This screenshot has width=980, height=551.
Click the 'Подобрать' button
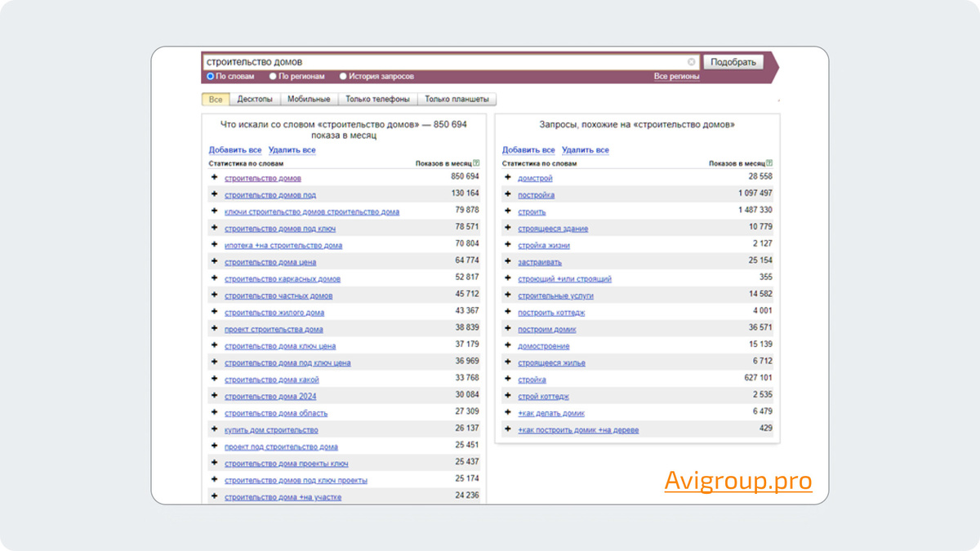pyautogui.click(x=733, y=62)
